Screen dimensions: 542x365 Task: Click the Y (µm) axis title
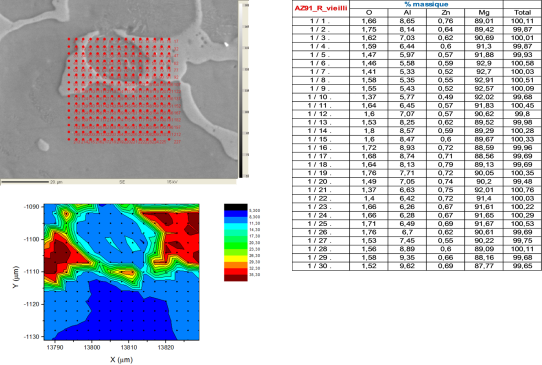[x=17, y=277]
